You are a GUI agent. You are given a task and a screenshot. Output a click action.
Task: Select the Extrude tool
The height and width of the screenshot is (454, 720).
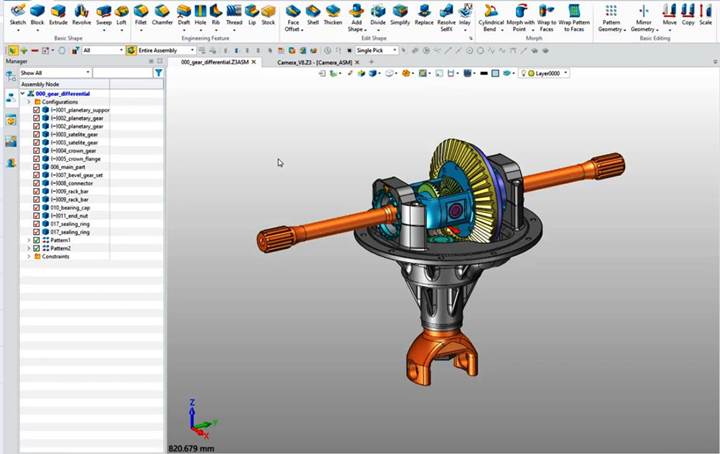(58, 15)
